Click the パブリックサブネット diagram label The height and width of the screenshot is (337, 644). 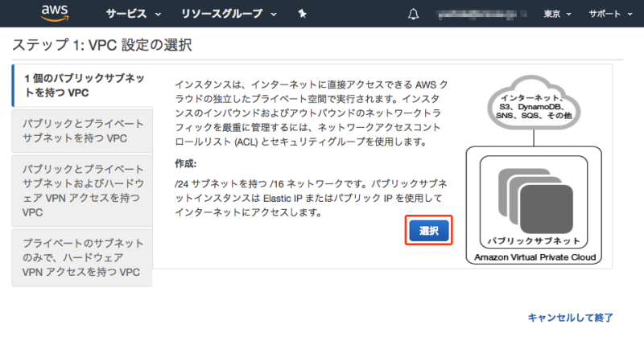tap(534, 241)
